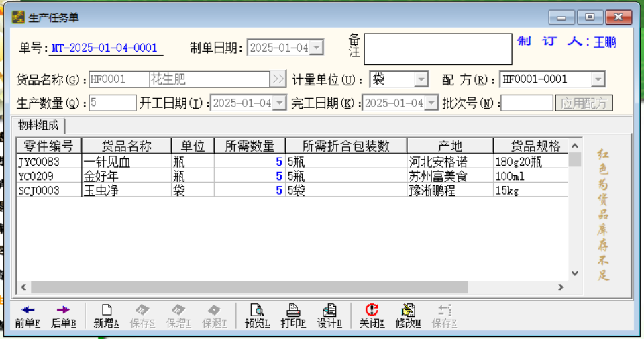Click the 备注 remarks text box
The image size is (644, 339).
pyautogui.click(x=438, y=49)
